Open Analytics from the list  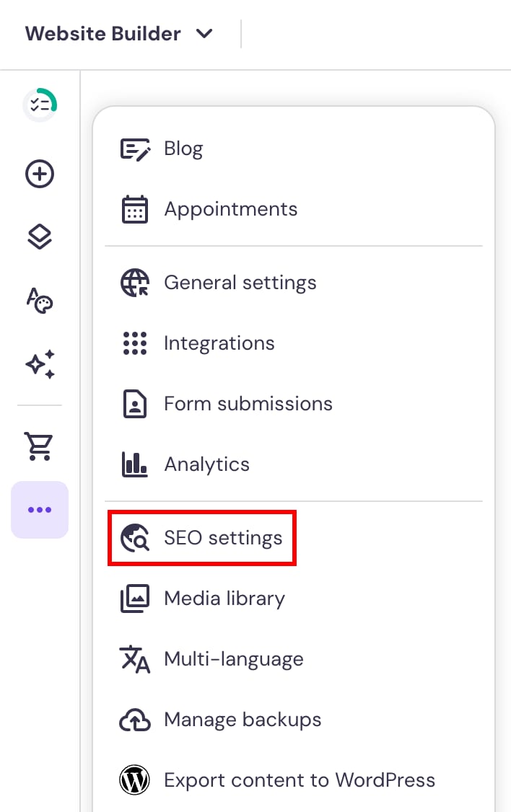tap(293, 464)
